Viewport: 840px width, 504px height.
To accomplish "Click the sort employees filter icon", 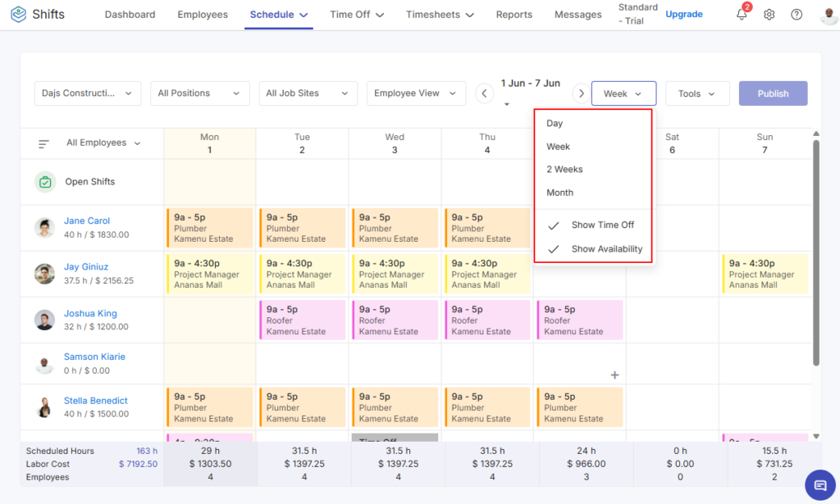I will [44, 143].
